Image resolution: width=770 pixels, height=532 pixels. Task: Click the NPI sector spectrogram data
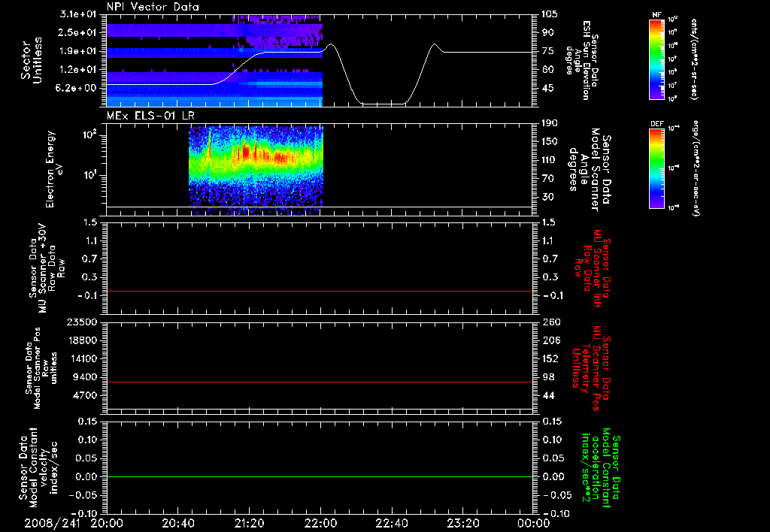214,61
